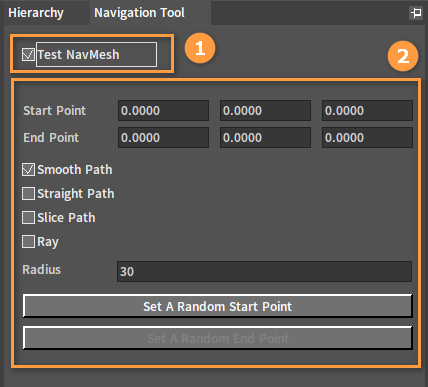Click the orange annotation marker 1
The width and height of the screenshot is (428, 387).
pos(200,48)
